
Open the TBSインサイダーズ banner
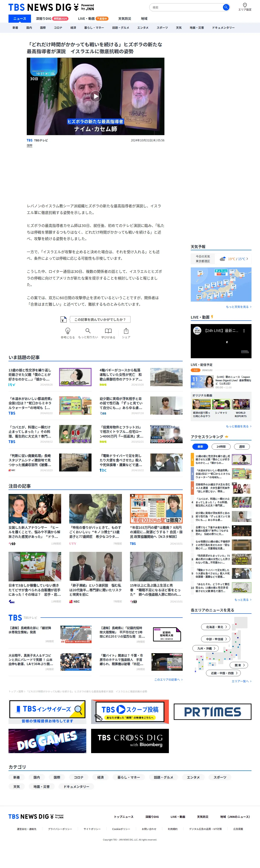(47, 712)
